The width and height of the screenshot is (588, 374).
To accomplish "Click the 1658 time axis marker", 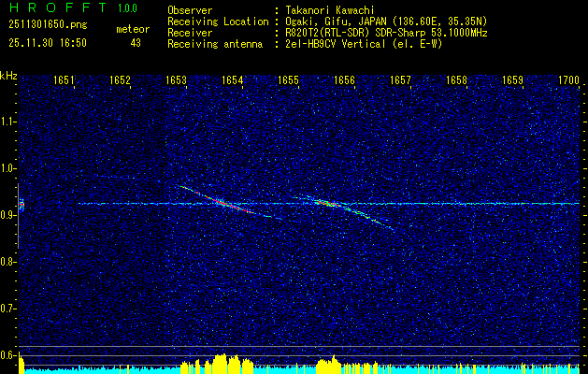I will coord(457,80).
